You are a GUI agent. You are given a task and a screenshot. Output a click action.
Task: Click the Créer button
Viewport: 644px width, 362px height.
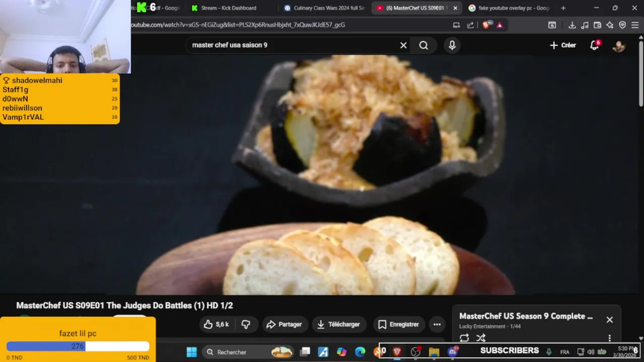[563, 45]
